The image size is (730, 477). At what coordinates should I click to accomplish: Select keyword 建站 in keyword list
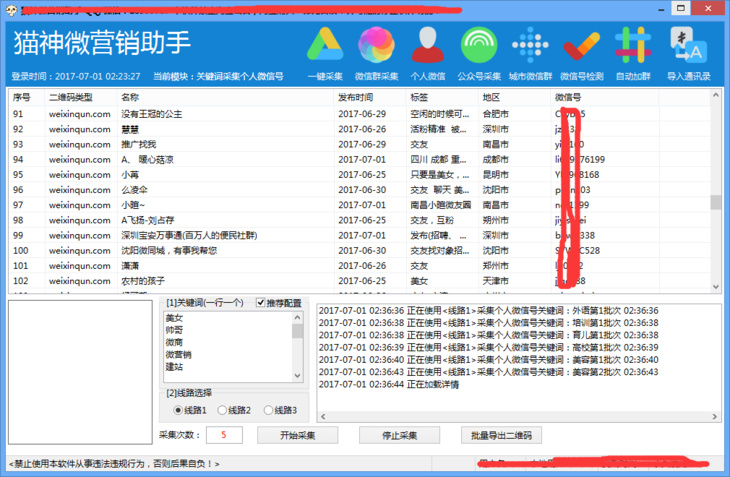175,367
